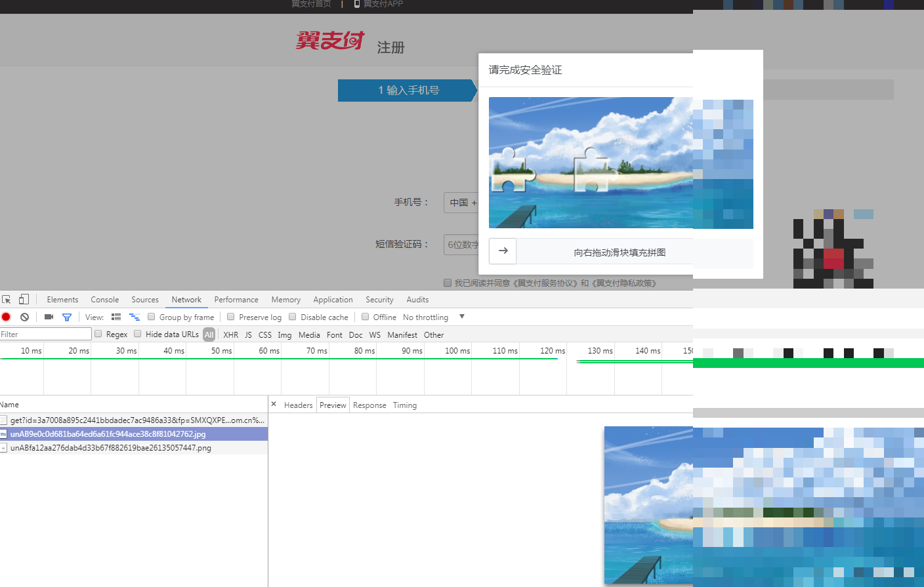Toggle the waterfall overview icon
The width and height of the screenshot is (924, 587).
pos(135,317)
